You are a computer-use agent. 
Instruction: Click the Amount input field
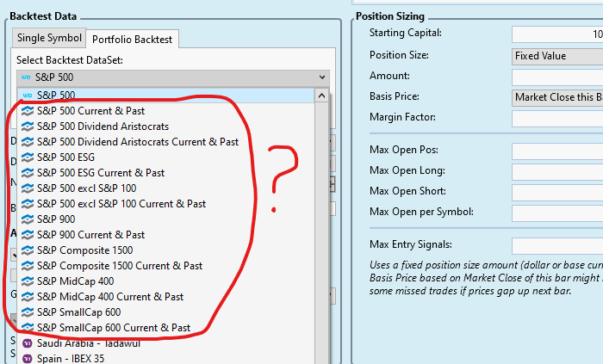(x=557, y=77)
